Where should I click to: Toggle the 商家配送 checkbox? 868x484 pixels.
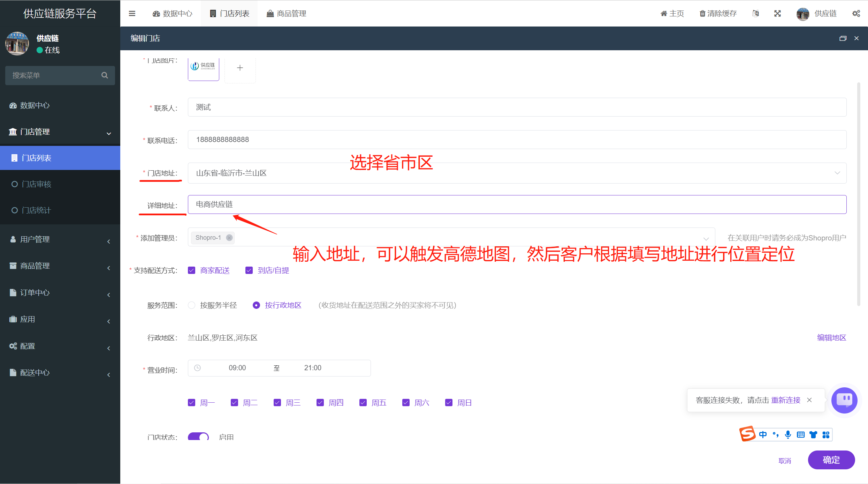coord(191,270)
